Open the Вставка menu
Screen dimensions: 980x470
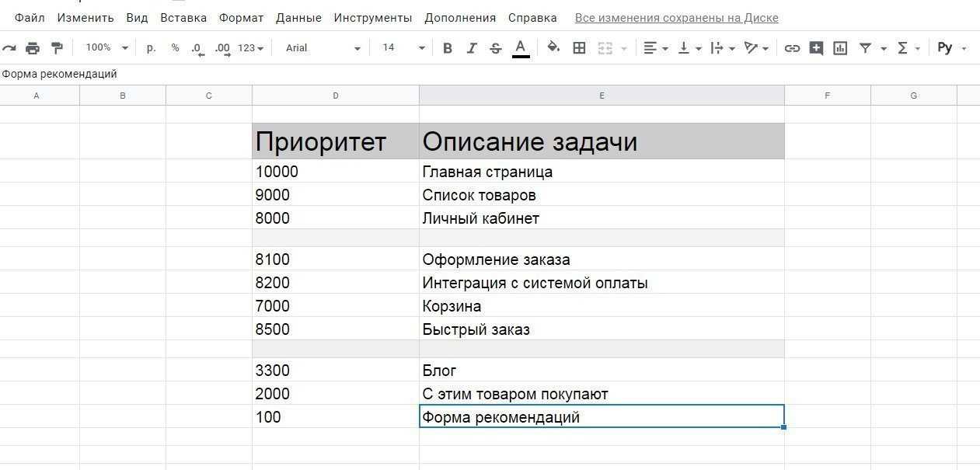point(183,18)
